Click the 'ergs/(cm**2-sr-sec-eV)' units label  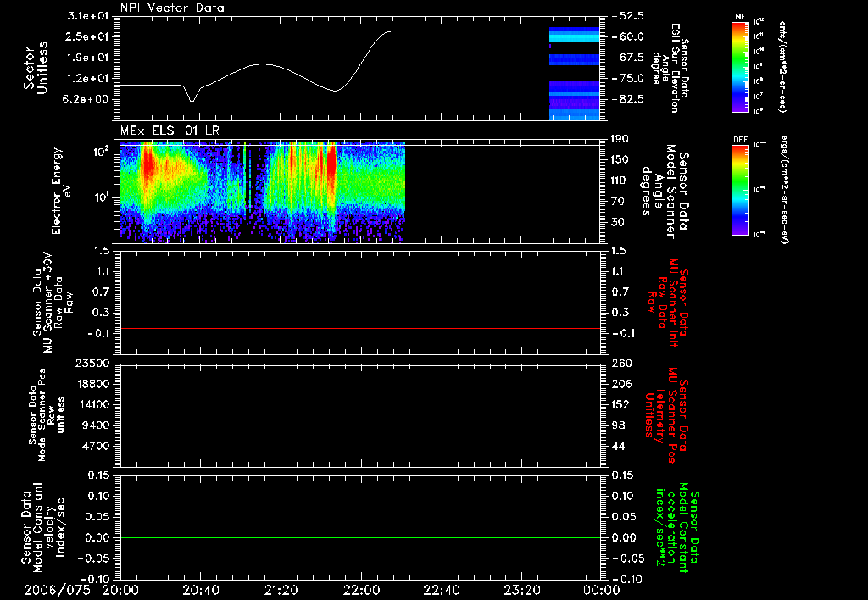pyautogui.click(x=784, y=190)
